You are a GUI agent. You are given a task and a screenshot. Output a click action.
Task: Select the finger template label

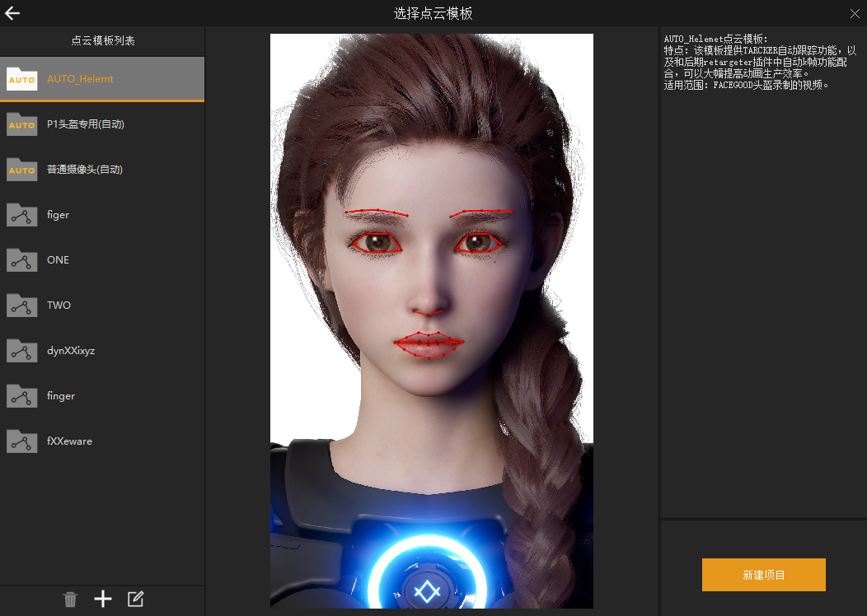(x=61, y=396)
